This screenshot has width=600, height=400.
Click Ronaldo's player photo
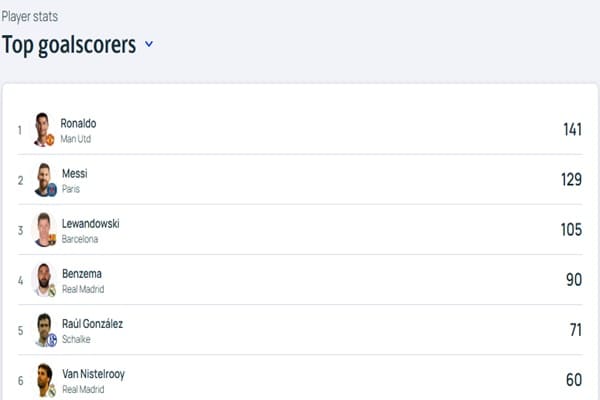click(x=43, y=129)
